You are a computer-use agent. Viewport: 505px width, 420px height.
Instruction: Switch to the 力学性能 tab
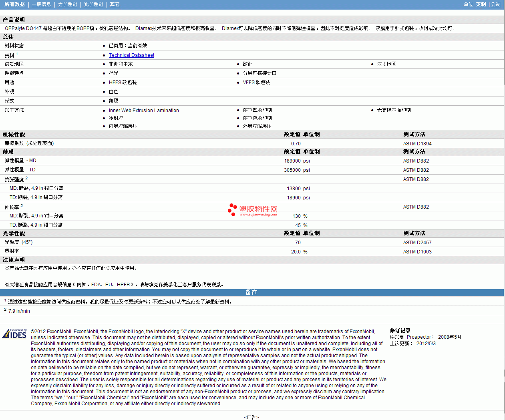(x=68, y=4)
